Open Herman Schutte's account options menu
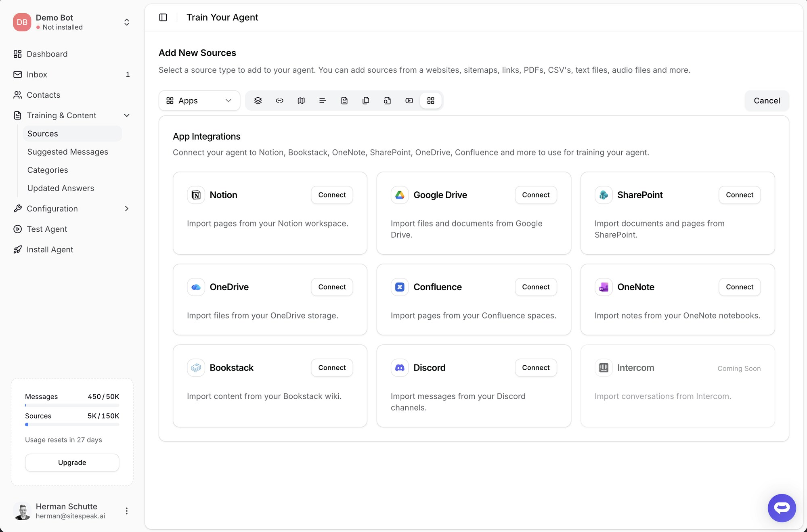The height and width of the screenshot is (532, 807). click(126, 511)
